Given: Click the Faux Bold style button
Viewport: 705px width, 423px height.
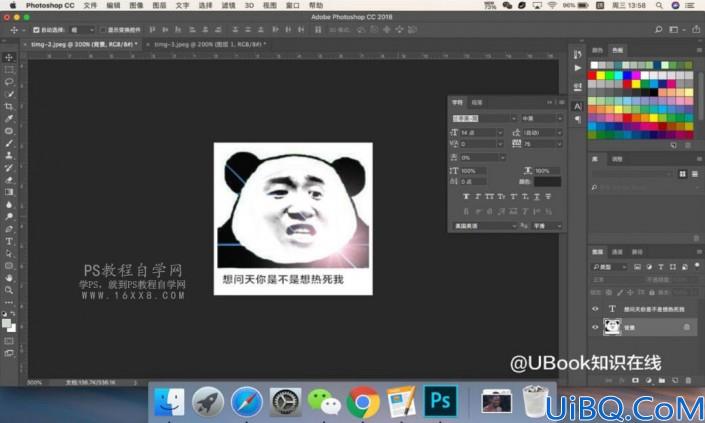Looking at the screenshot, I should [466, 196].
